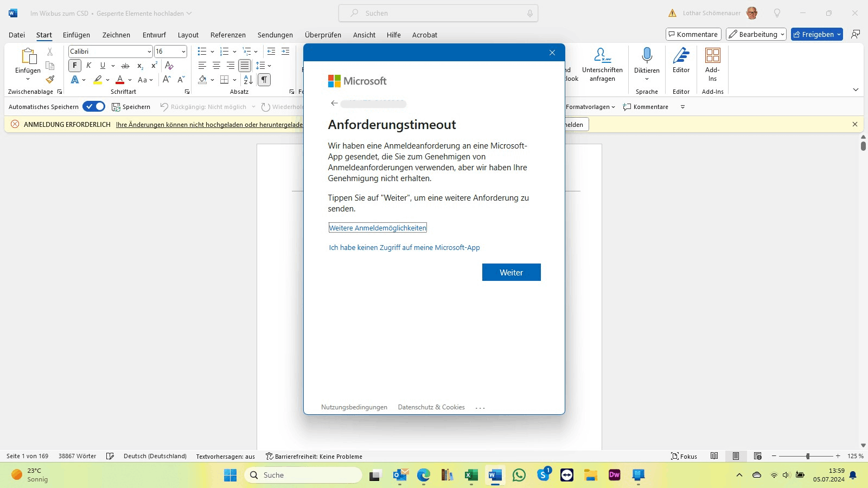Click the lightbulb icon in title bar
This screenshot has height=488, width=868.
777,13
